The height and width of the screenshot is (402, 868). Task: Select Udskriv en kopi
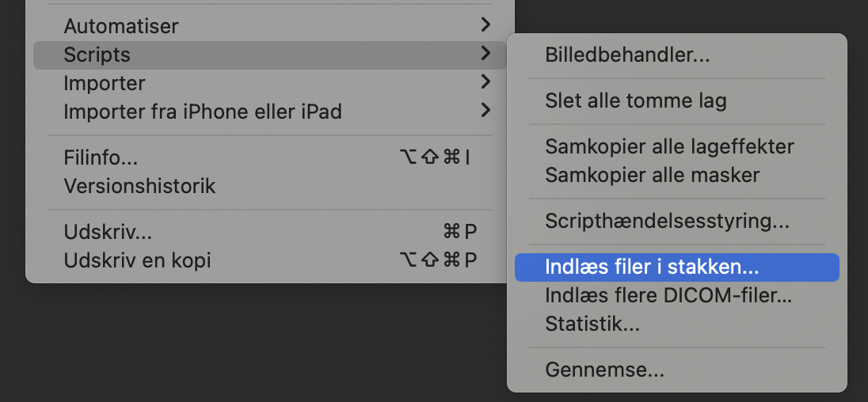(x=137, y=260)
